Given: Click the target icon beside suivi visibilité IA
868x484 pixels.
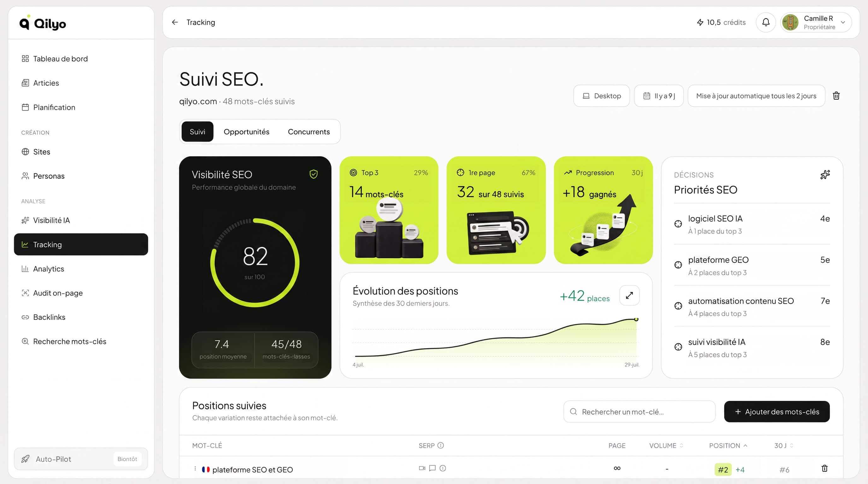Looking at the screenshot, I should coord(678,347).
